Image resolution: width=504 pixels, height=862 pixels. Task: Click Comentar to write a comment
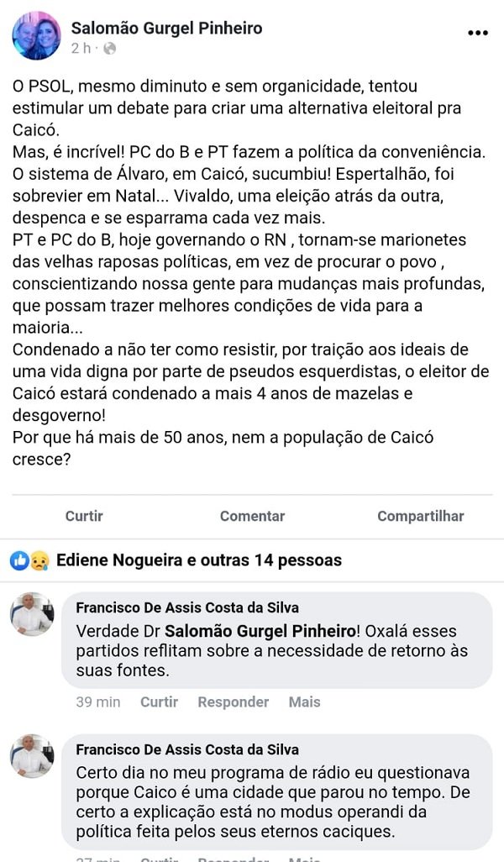coord(252,516)
